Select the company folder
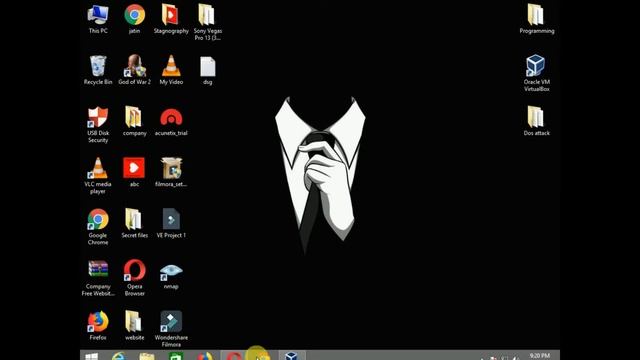 (134, 121)
